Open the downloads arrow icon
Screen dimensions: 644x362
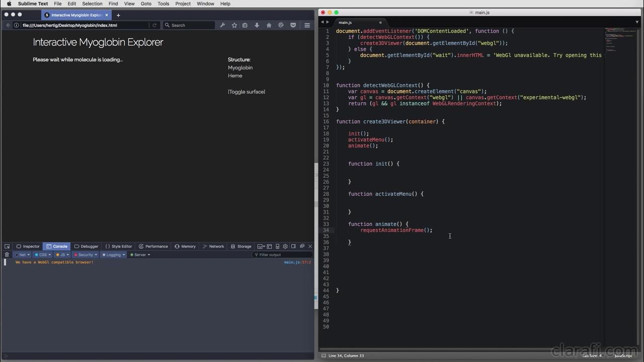tap(257, 25)
